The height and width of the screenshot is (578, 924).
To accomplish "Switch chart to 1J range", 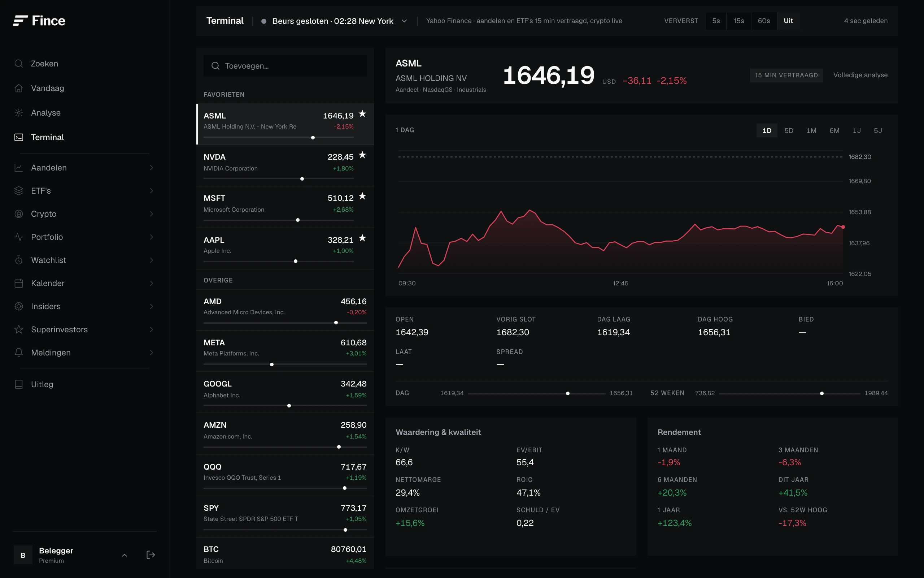I will pos(857,130).
